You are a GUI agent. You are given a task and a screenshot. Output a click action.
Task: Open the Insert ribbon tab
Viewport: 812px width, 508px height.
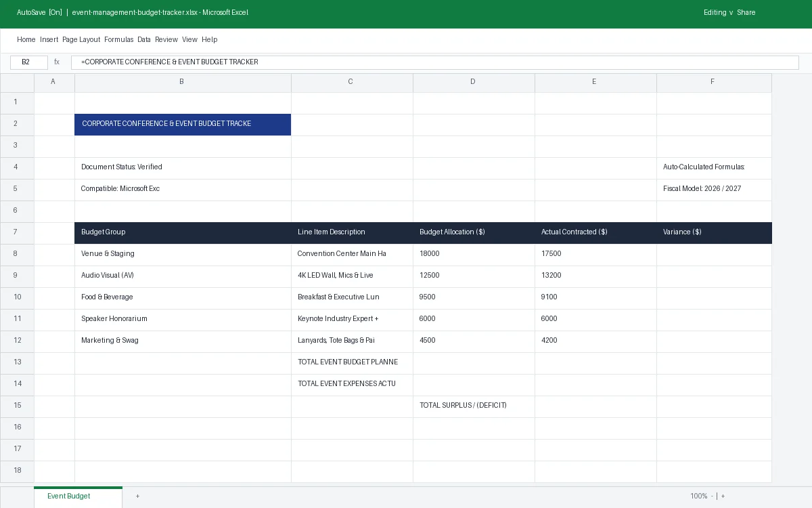click(x=49, y=40)
